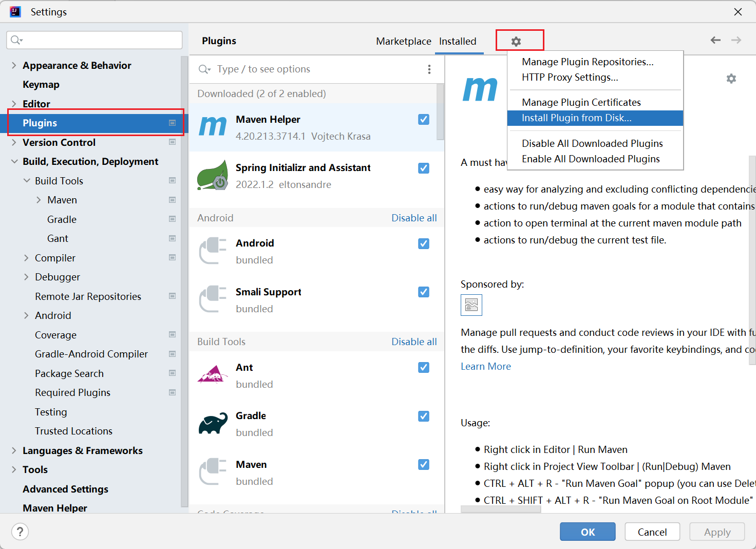Viewport: 756px width, 549px height.
Task: Click the IntelliJ logo in title bar
Action: pyautogui.click(x=15, y=11)
